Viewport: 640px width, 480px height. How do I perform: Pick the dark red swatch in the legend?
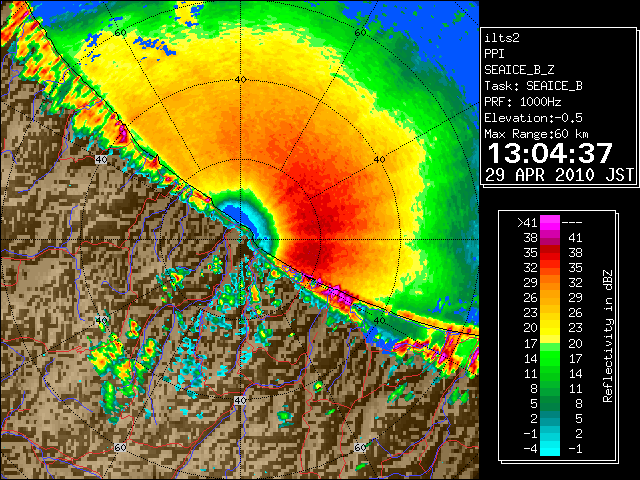(x=550, y=249)
